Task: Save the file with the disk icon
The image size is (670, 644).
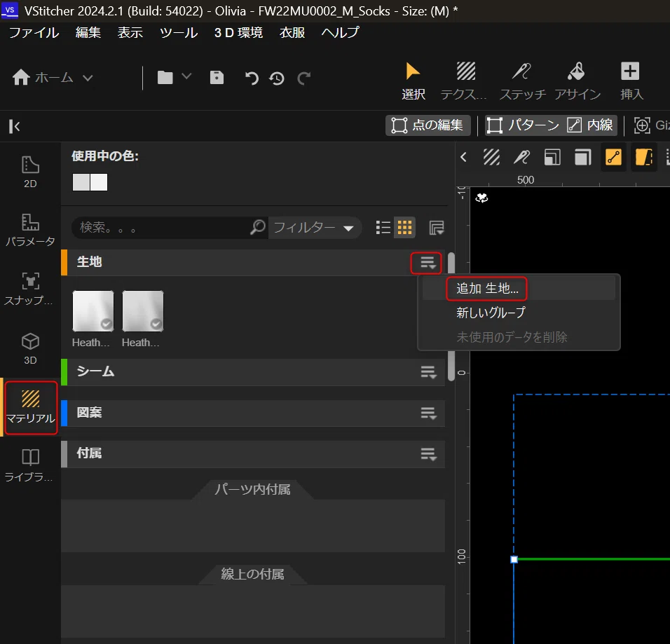Action: coord(217,77)
